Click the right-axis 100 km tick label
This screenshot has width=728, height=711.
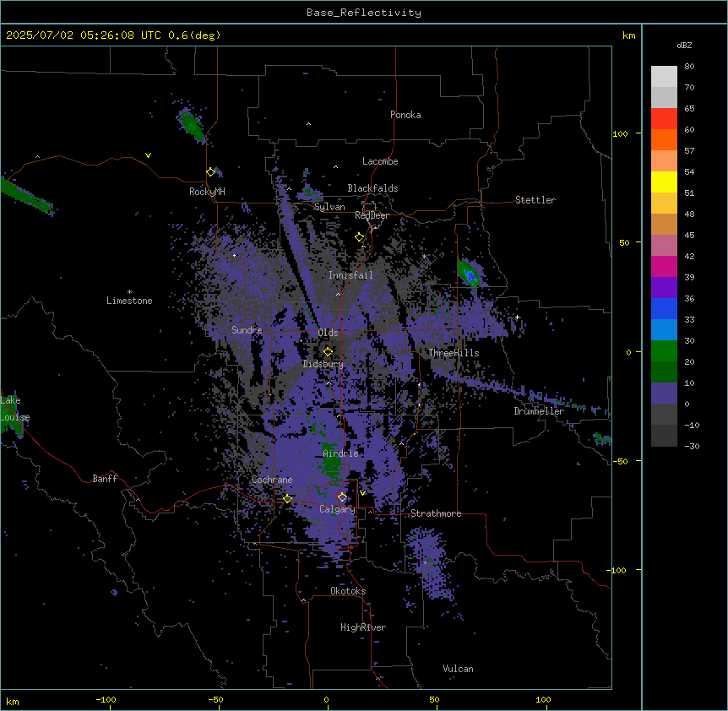620,133
